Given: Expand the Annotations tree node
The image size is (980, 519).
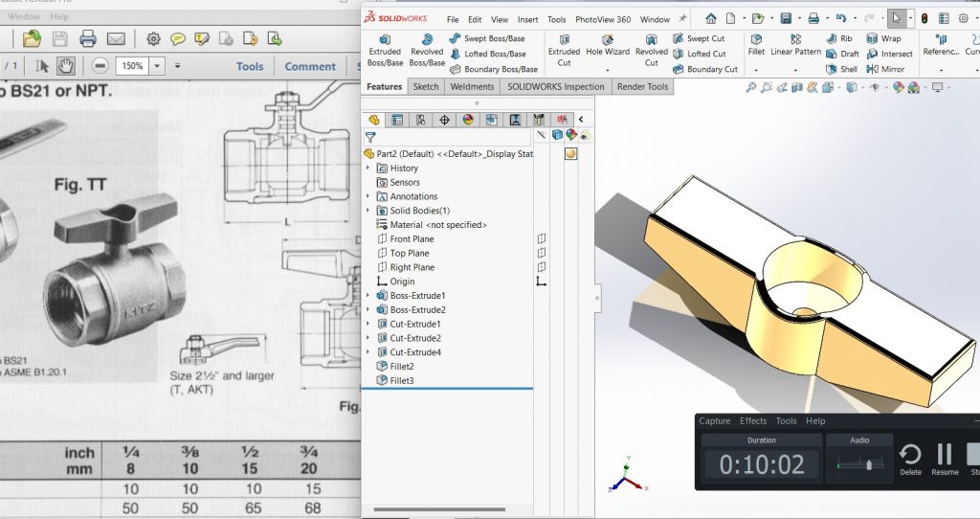Looking at the screenshot, I should [368, 196].
